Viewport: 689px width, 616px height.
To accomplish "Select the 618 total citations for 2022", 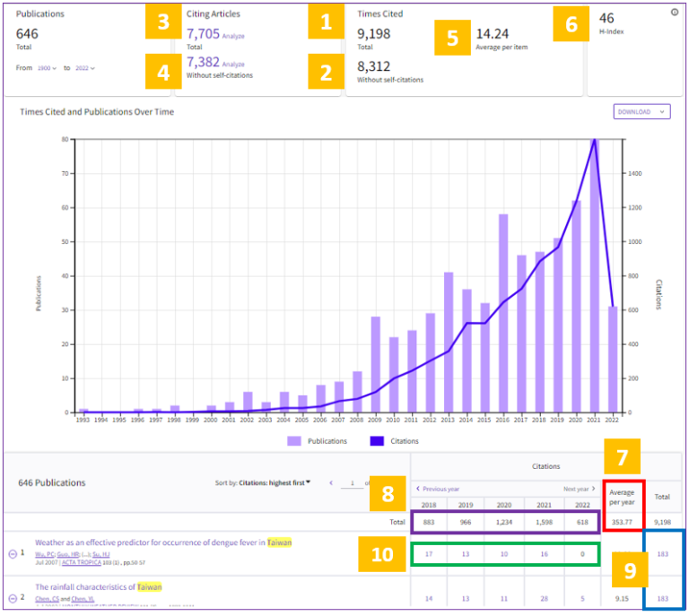I will click(582, 522).
